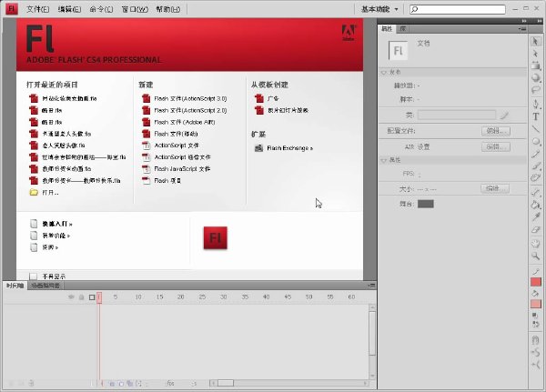The image size is (546, 392).
Task: Select the Eraser tool
Action: (536, 229)
